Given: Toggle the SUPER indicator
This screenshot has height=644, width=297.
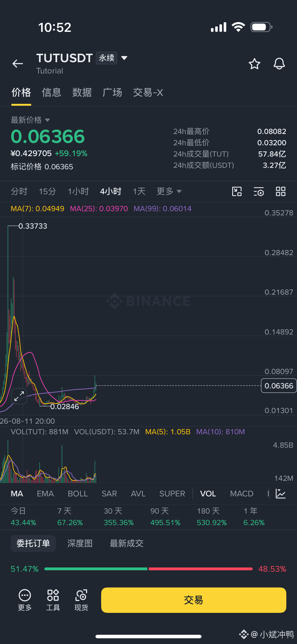Looking at the screenshot, I should coord(172,494).
